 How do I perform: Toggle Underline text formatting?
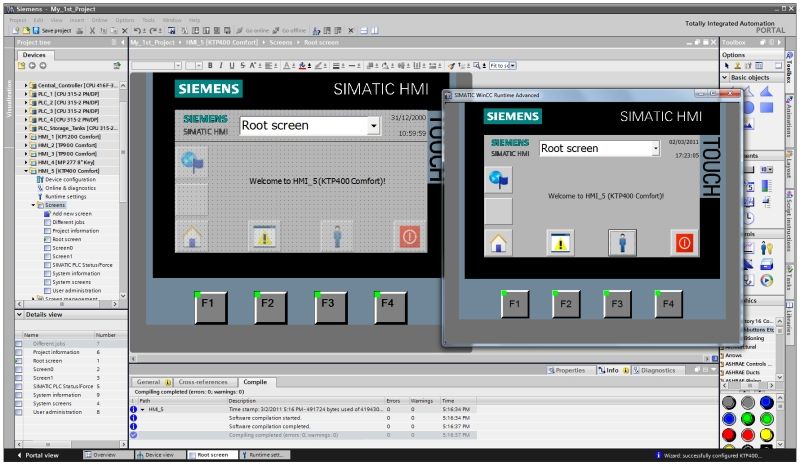[232, 65]
